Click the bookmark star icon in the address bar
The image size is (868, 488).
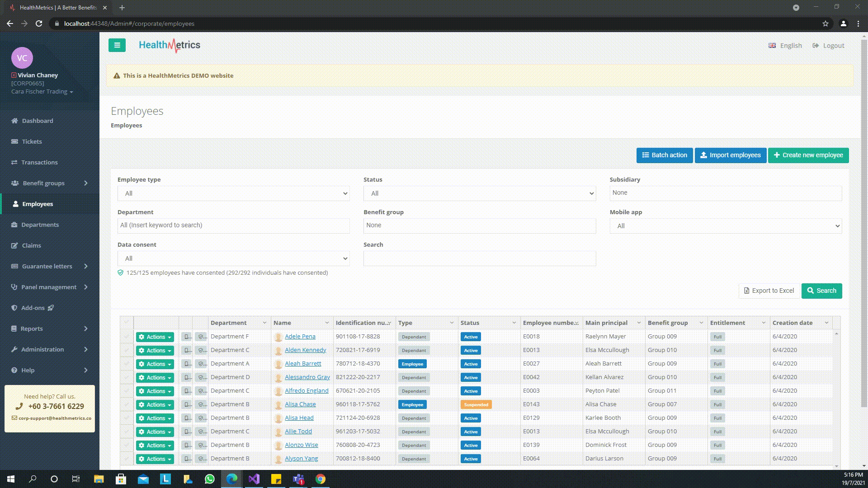pyautogui.click(x=825, y=23)
